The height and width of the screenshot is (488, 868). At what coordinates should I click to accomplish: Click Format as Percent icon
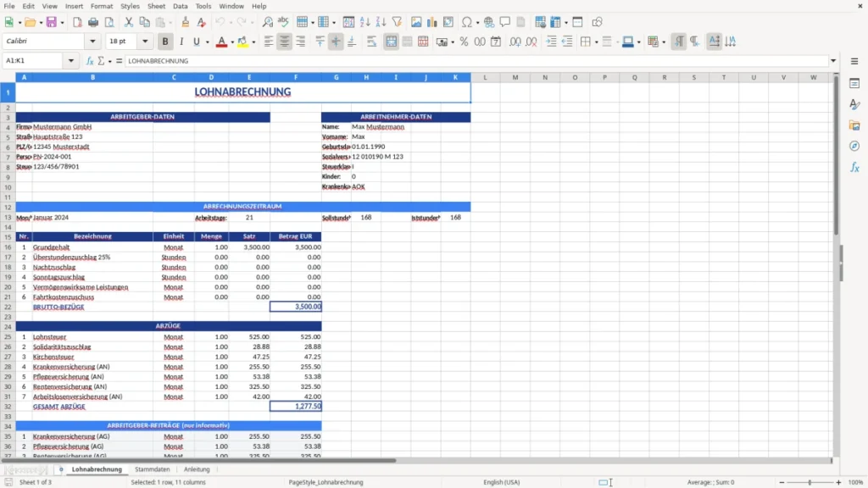464,42
